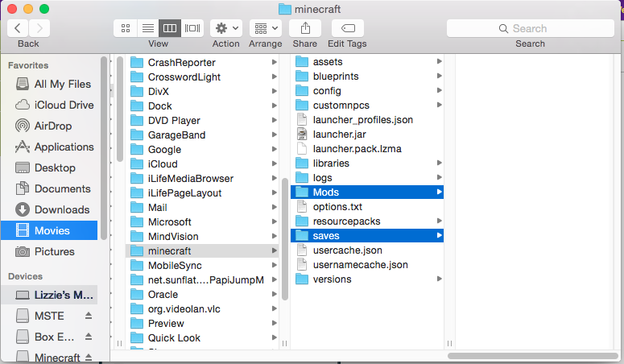Select the customnpcs folder
The width and height of the screenshot is (624, 364).
point(367,105)
